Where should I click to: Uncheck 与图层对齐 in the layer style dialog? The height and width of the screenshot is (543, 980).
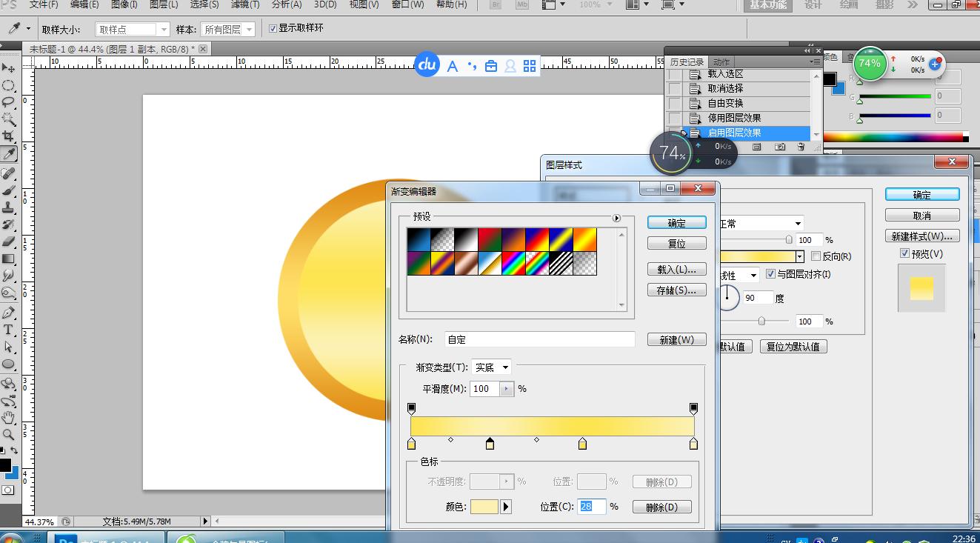coord(771,274)
